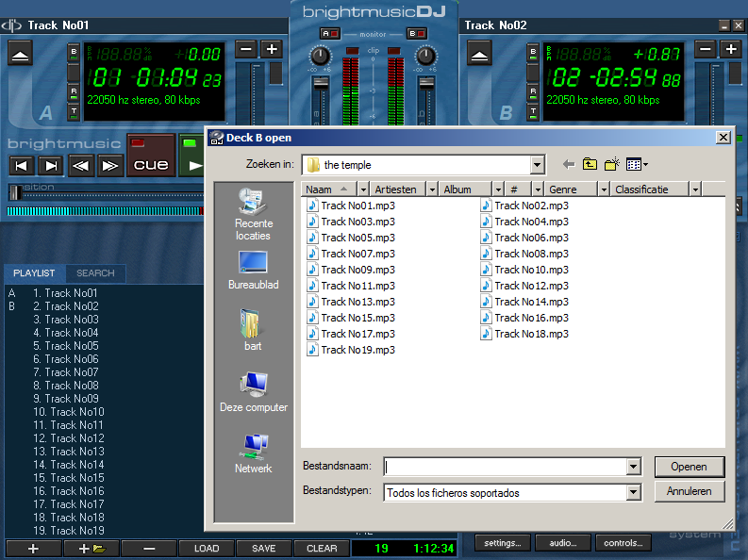This screenshot has width=748, height=560.
Task: Click the left channel volume fader
Action: (x=321, y=83)
